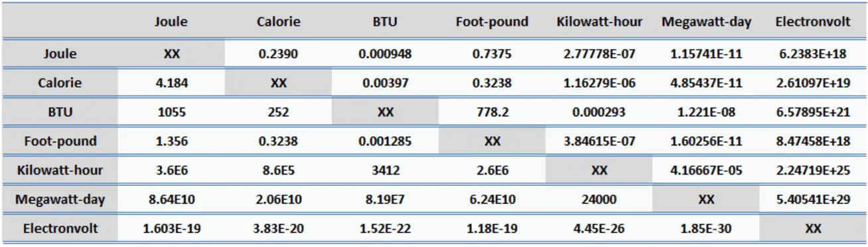This screenshot has height=247, width=868.
Task: Click the BTU column header
Action: [385, 21]
